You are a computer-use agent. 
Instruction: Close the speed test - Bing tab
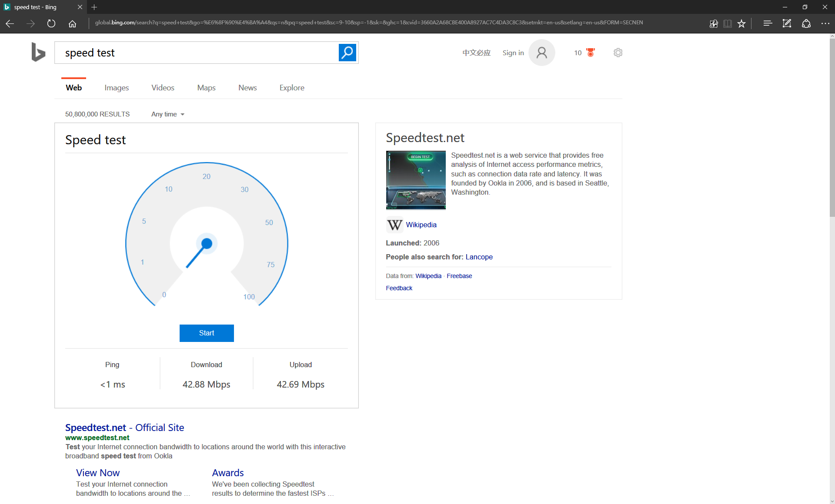80,7
